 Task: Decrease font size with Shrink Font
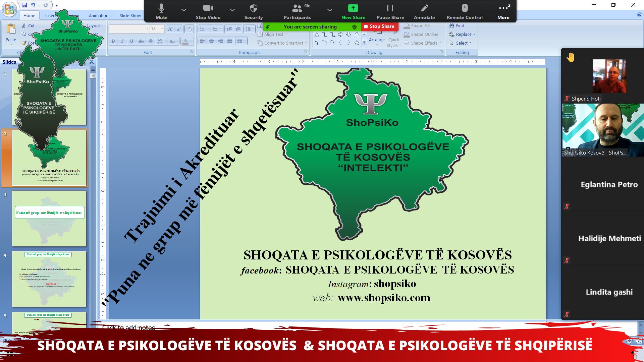click(179, 29)
